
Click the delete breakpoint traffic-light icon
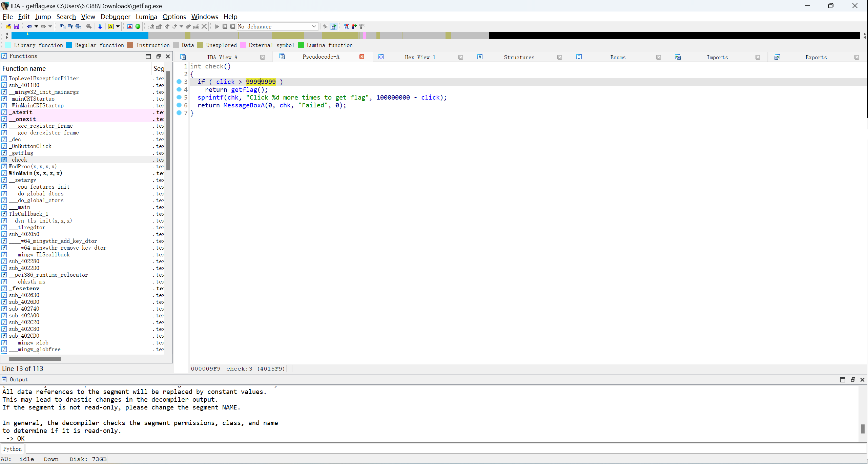[x=362, y=26]
